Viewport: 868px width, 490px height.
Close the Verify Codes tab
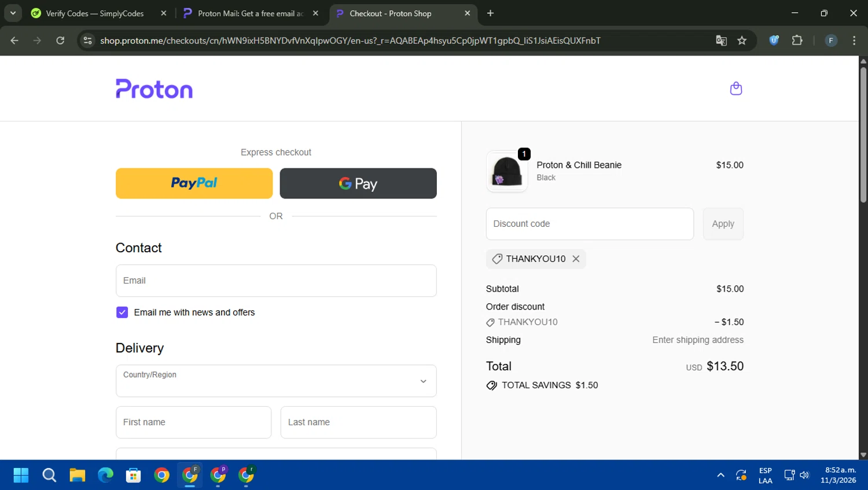pyautogui.click(x=164, y=13)
